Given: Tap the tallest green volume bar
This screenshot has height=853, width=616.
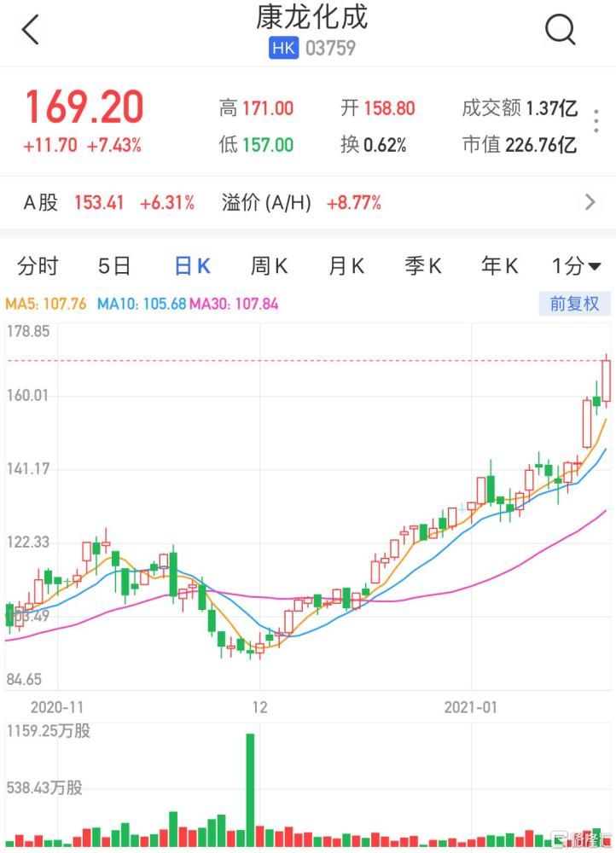Looking at the screenshot, I should 250,789.
